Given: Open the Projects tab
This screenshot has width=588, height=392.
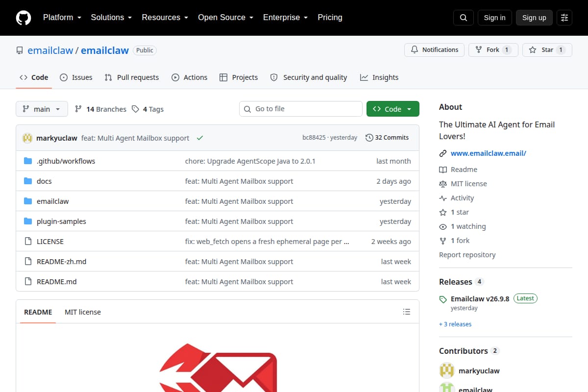Looking at the screenshot, I should pyautogui.click(x=239, y=77).
